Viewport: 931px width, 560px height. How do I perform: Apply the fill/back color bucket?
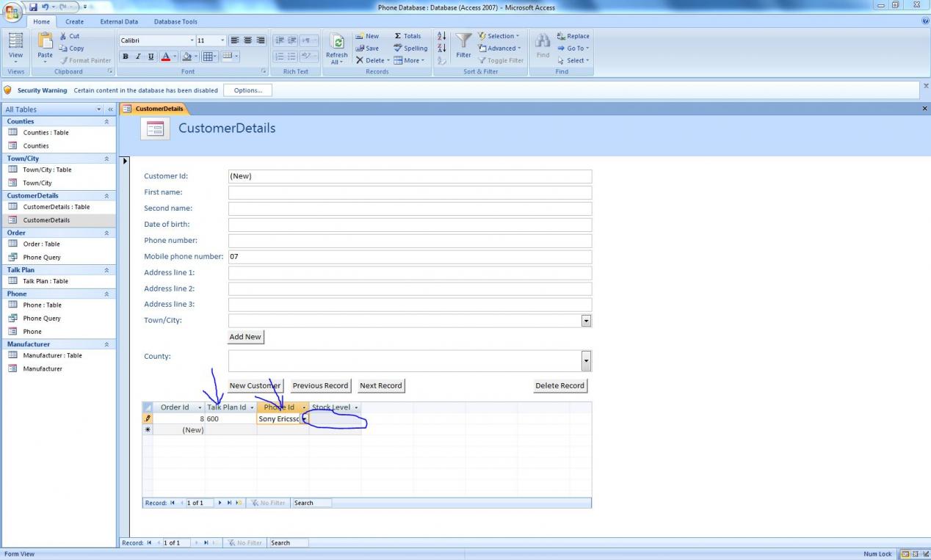[186, 57]
